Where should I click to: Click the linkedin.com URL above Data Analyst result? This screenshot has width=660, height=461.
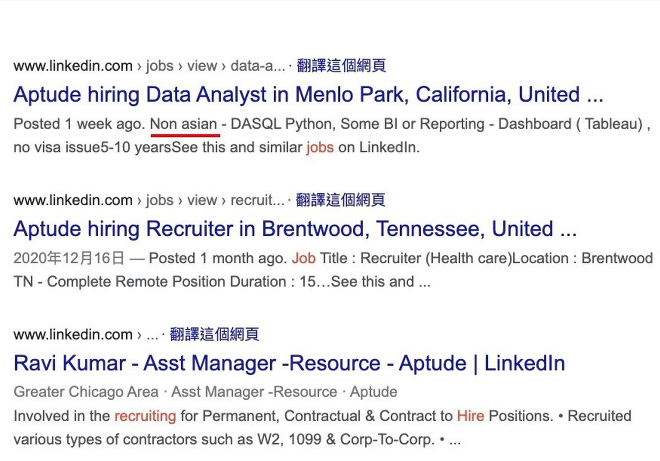click(x=73, y=66)
